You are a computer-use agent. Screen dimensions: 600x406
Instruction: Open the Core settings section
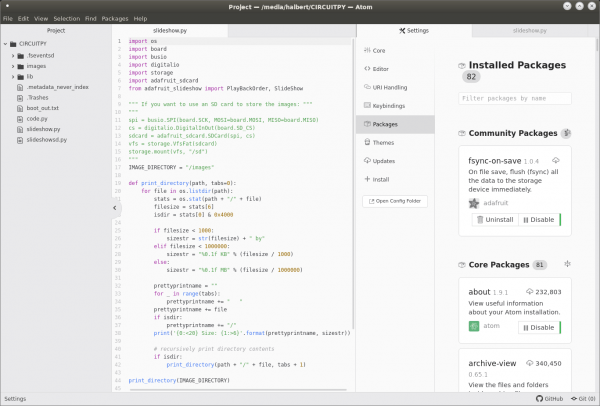coord(379,50)
